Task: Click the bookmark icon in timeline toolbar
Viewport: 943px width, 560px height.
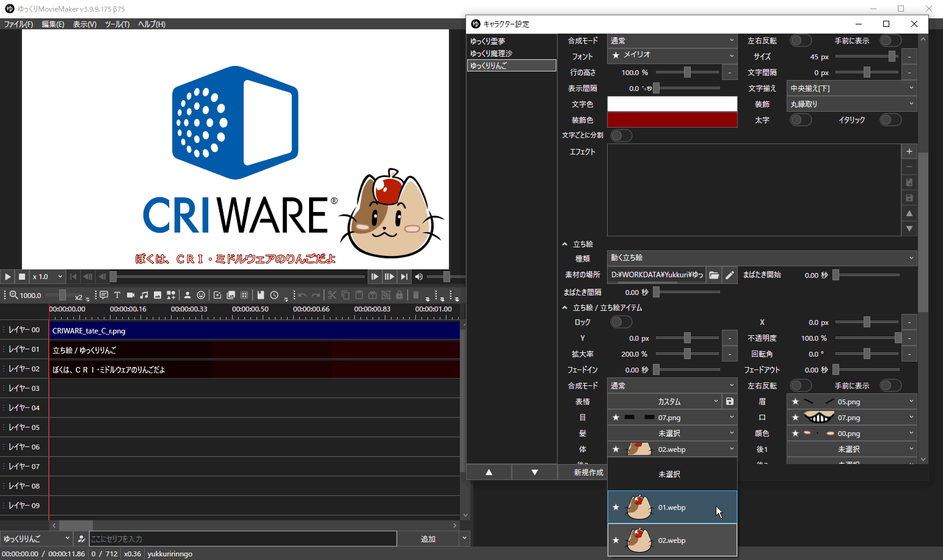Action: (x=261, y=295)
